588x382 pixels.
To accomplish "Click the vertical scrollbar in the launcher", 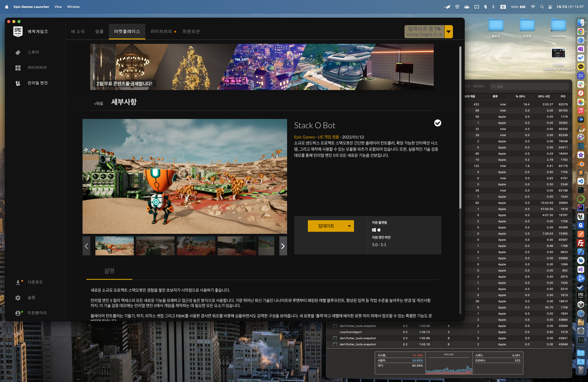I will point(460,128).
